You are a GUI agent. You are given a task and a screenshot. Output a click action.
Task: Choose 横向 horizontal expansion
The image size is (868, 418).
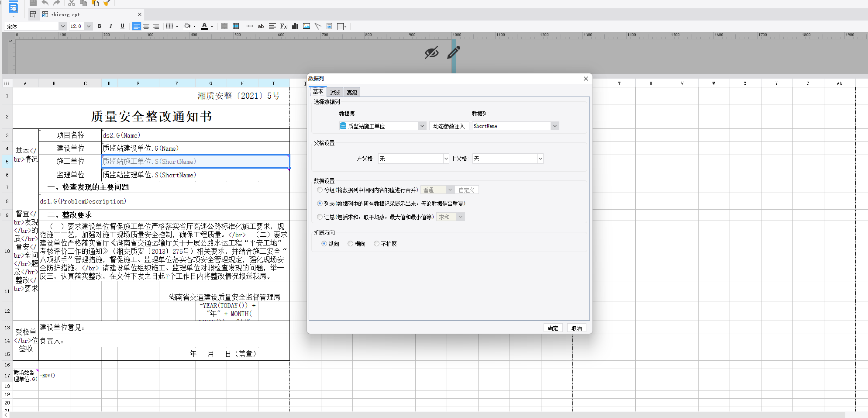point(350,244)
